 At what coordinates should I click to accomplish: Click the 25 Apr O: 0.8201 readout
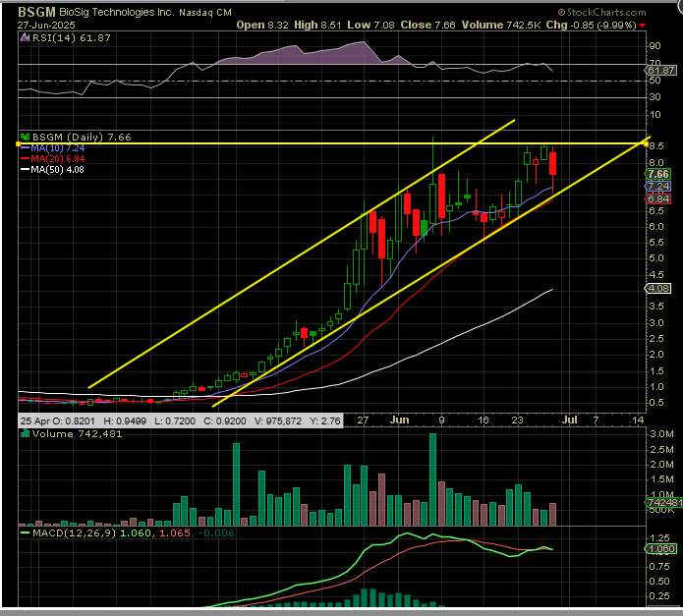tap(58, 420)
